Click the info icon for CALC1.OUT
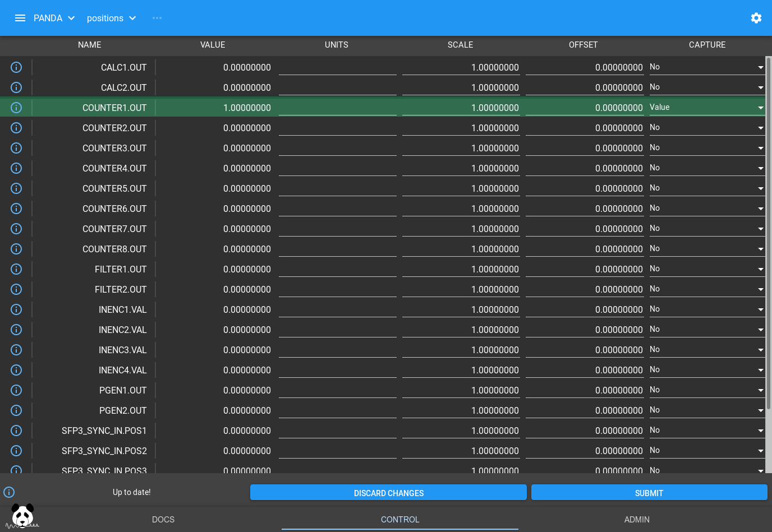The height and width of the screenshot is (532, 772). coord(16,67)
